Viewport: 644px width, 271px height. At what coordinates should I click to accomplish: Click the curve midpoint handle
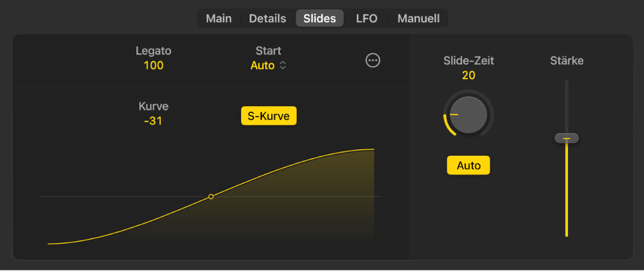click(211, 197)
